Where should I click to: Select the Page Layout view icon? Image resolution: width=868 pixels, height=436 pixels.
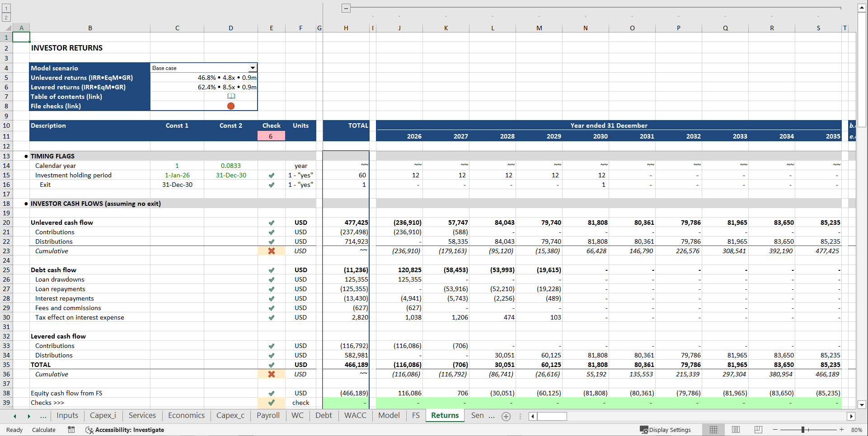pos(736,430)
